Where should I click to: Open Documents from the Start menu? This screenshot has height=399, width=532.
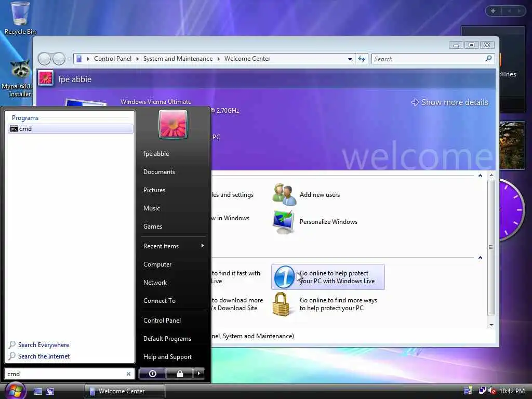(159, 171)
